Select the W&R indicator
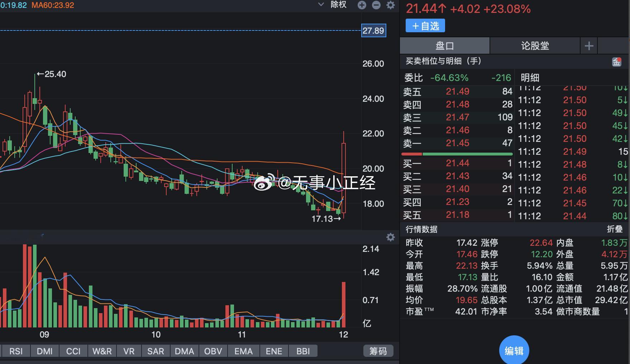 coord(102,351)
